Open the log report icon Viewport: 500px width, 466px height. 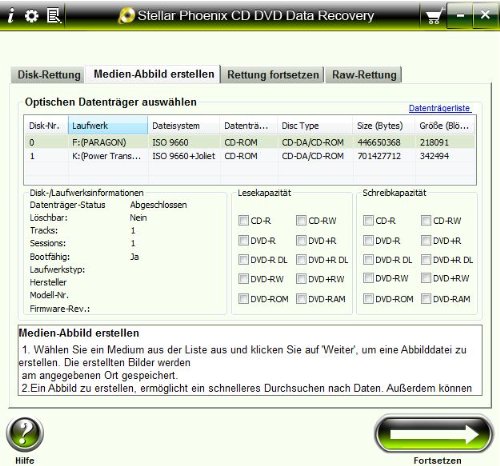(x=53, y=16)
